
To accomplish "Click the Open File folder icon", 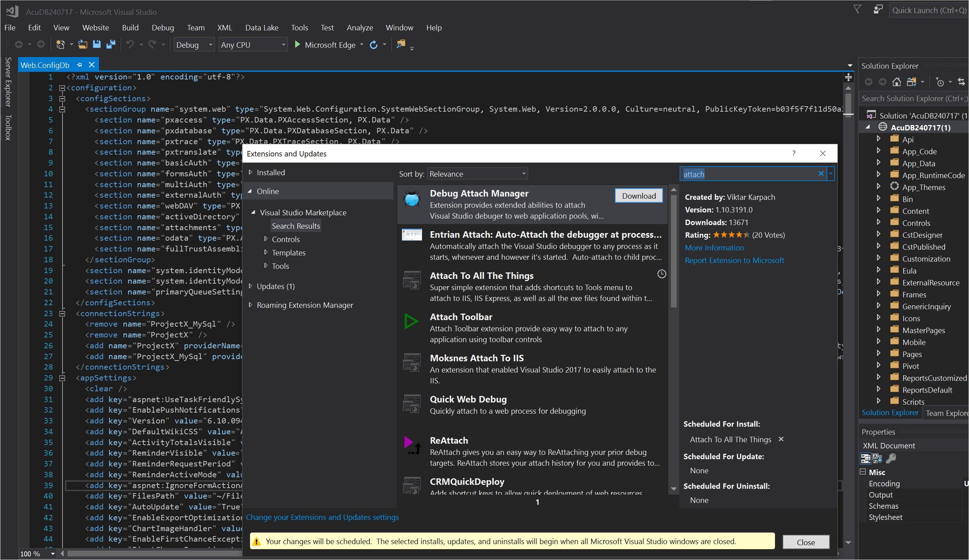I will click(83, 44).
